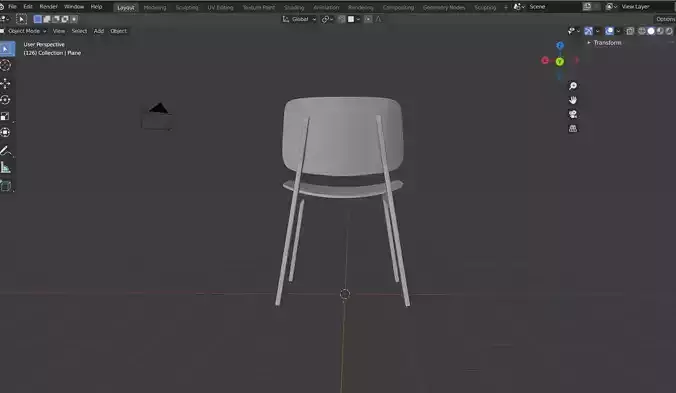The height and width of the screenshot is (393, 676).
Task: Toggle the camera view icon
Action: [x=573, y=114]
